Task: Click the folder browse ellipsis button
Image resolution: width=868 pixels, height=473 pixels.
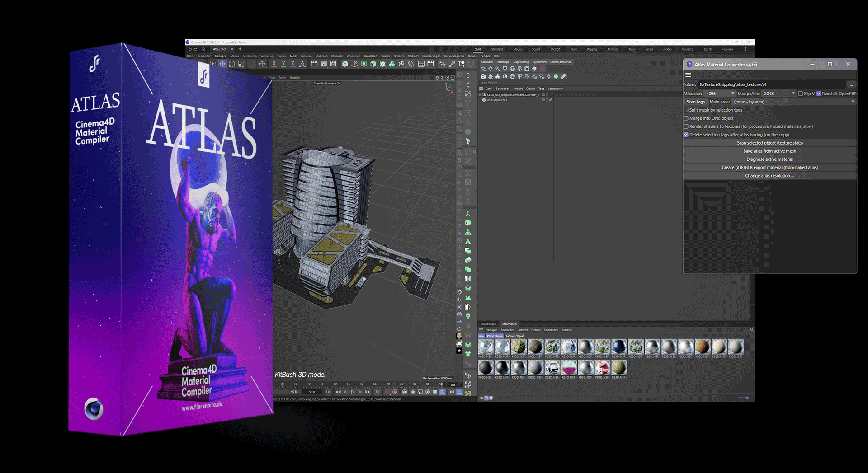Action: coord(851,84)
